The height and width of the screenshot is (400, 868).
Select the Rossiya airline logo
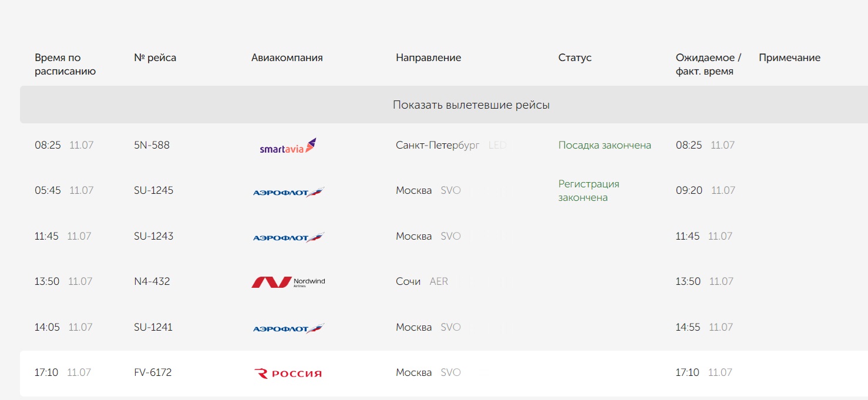point(288,374)
